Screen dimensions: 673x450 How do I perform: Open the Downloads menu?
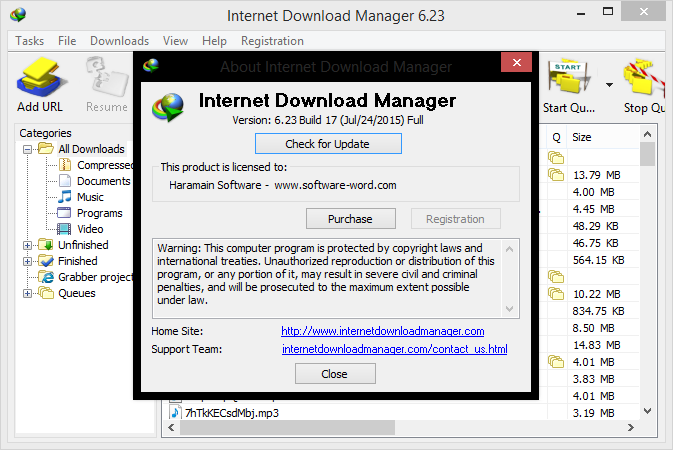point(119,41)
